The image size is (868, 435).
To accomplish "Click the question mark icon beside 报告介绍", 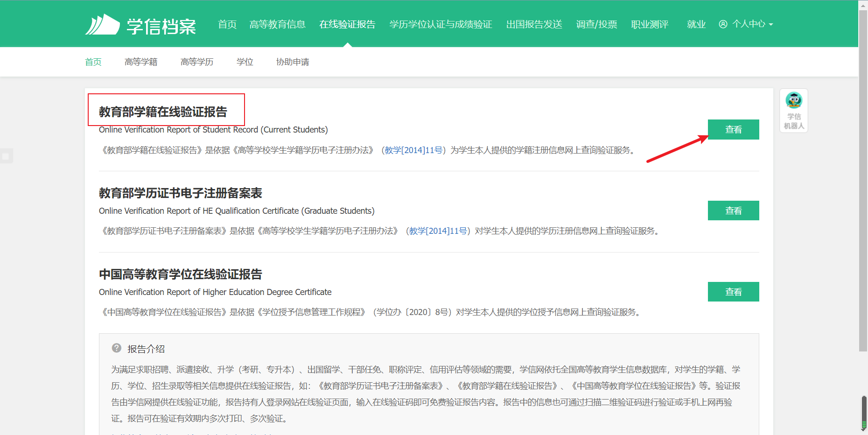I will tap(117, 348).
